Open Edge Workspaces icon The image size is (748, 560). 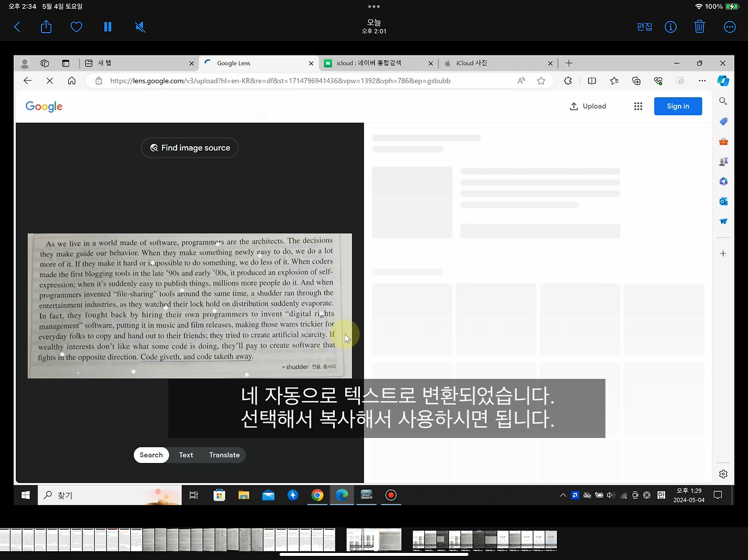45,63
